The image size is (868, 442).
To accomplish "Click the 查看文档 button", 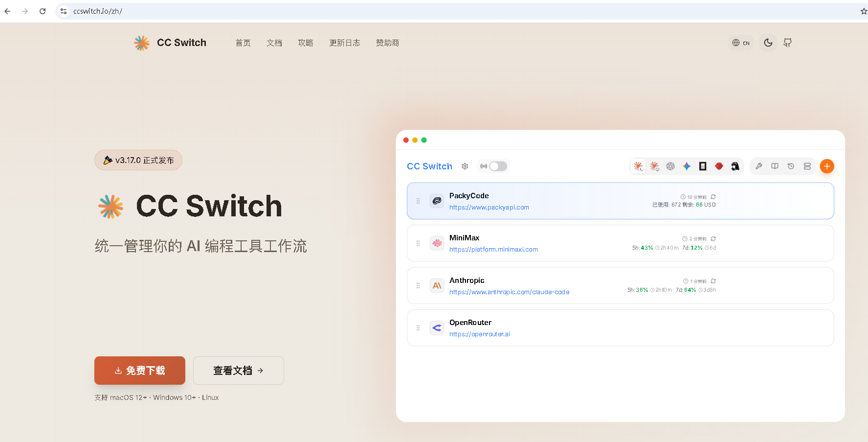I will tap(239, 371).
